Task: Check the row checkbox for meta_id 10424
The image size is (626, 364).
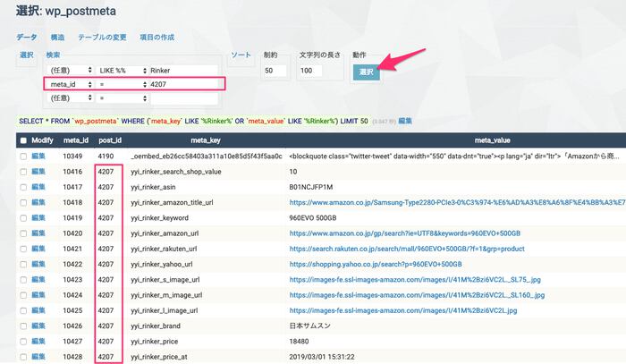Action: coord(23,295)
